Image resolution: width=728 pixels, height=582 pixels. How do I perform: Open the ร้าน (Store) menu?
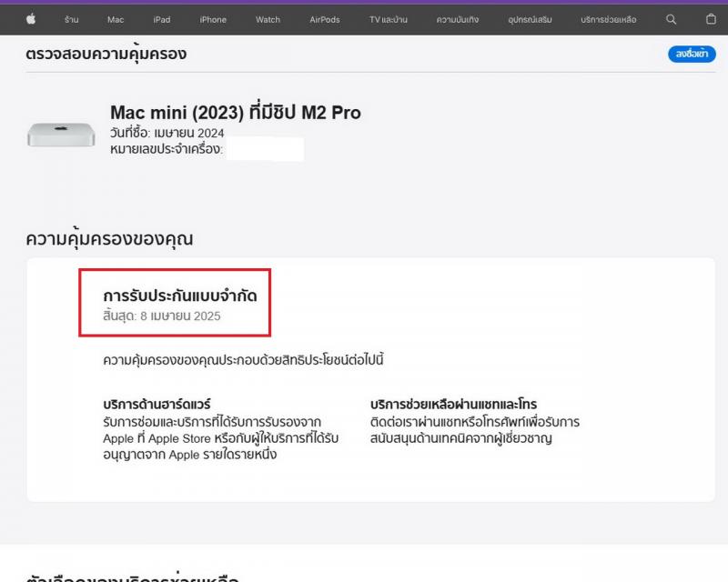coord(71,19)
